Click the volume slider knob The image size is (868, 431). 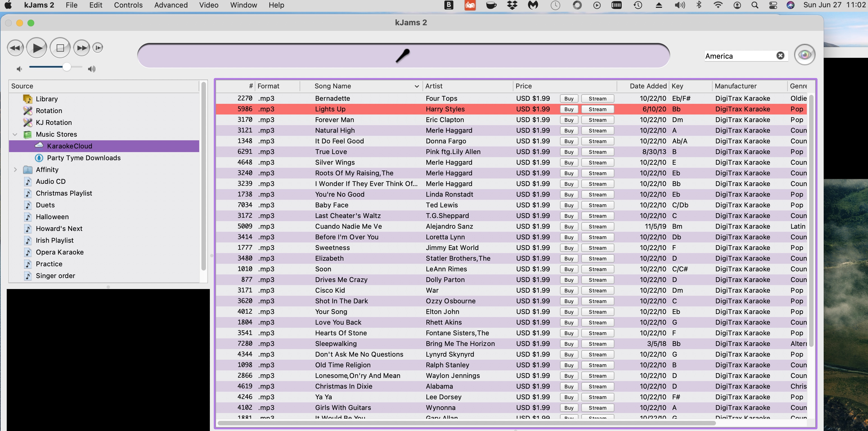(67, 67)
